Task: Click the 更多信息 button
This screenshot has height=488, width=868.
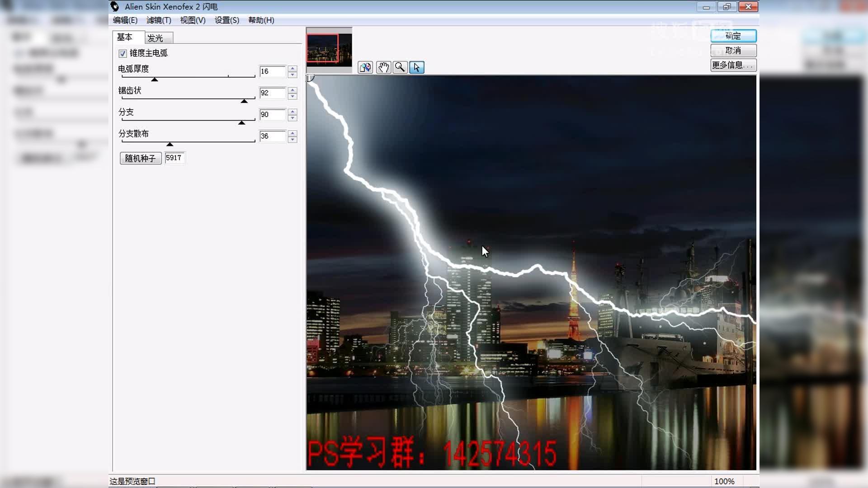Action: (x=733, y=65)
